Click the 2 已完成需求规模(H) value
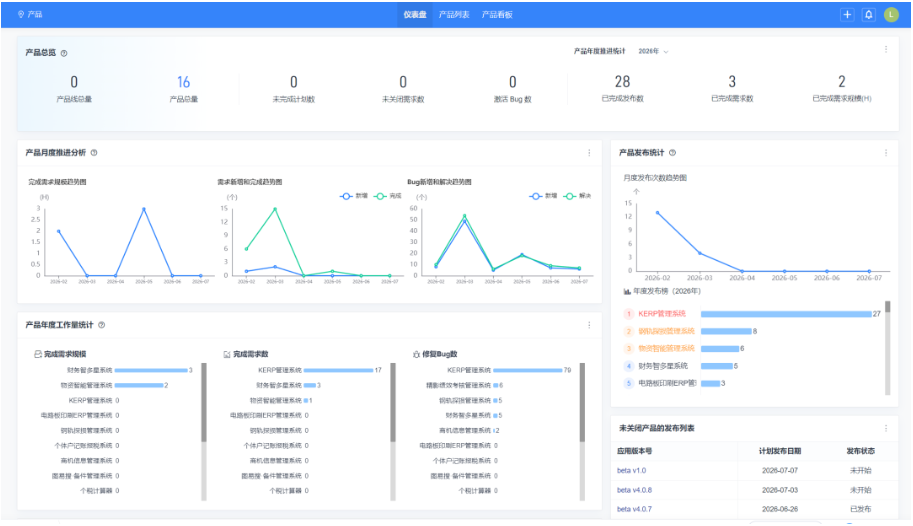 (x=841, y=82)
